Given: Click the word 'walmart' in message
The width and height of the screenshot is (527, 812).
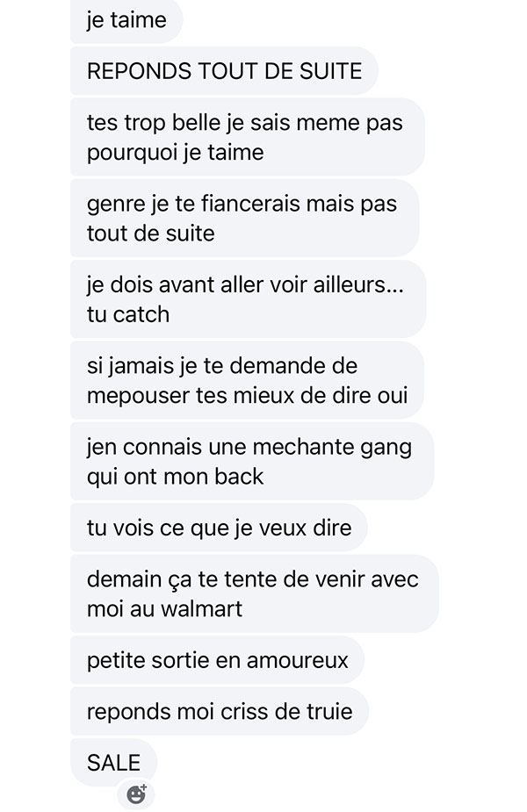Looking at the screenshot, I should click(x=201, y=609).
